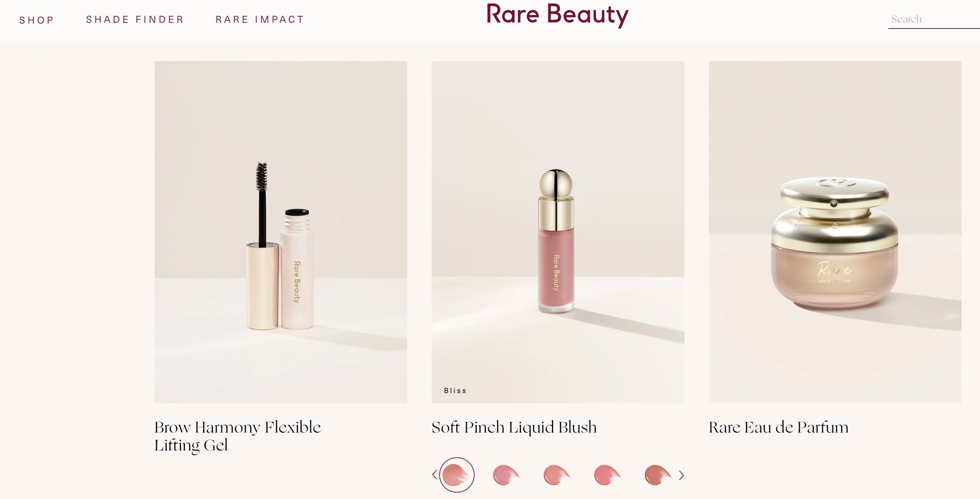
Task: Show previous blush shades with left chevron
Action: pos(435,475)
